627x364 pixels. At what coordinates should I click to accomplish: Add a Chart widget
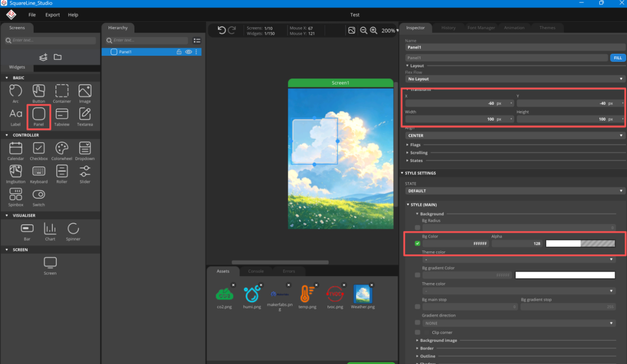point(50,231)
